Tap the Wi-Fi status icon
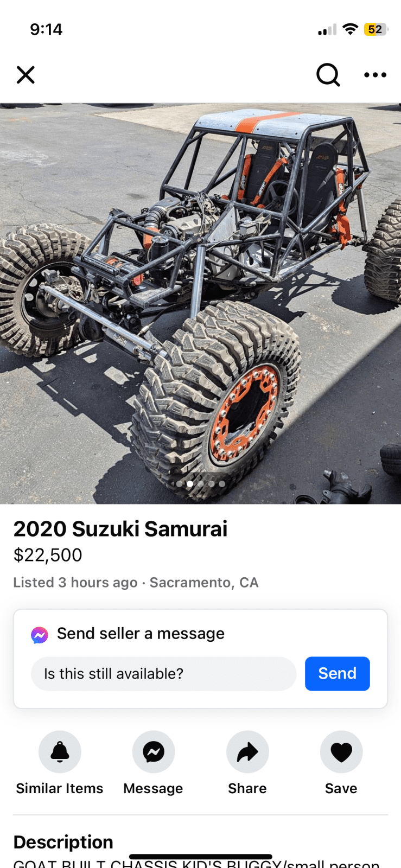Viewport: 401px width, 868px height. click(x=351, y=29)
